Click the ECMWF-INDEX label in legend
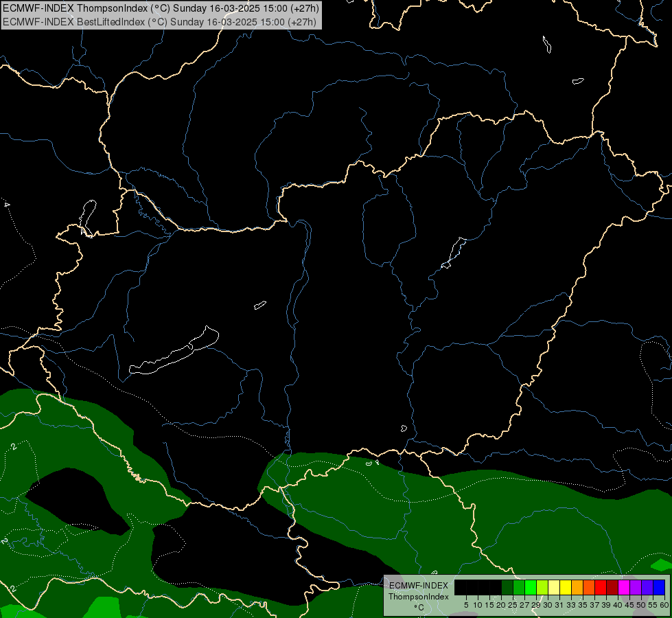This screenshot has width=672, height=618. tap(419, 586)
